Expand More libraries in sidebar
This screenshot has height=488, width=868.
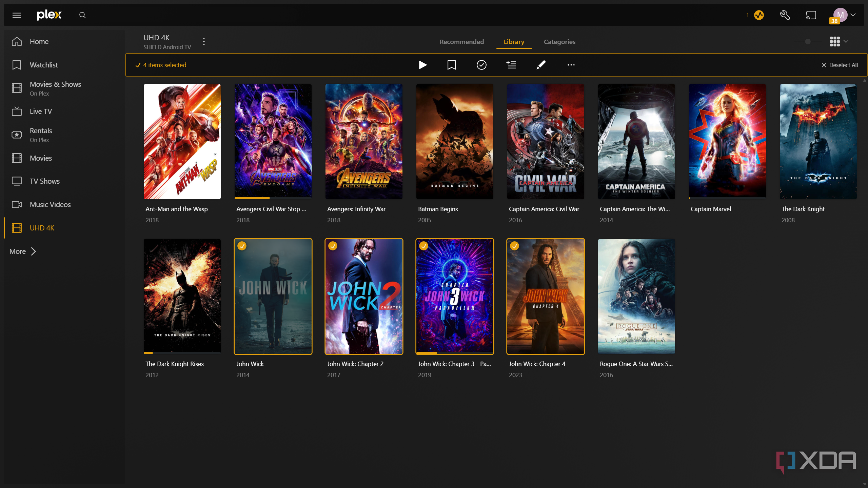[x=23, y=251]
